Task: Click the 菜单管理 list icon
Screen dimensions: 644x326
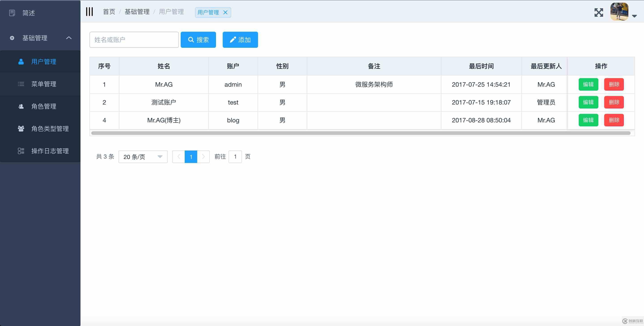Action: pos(21,84)
